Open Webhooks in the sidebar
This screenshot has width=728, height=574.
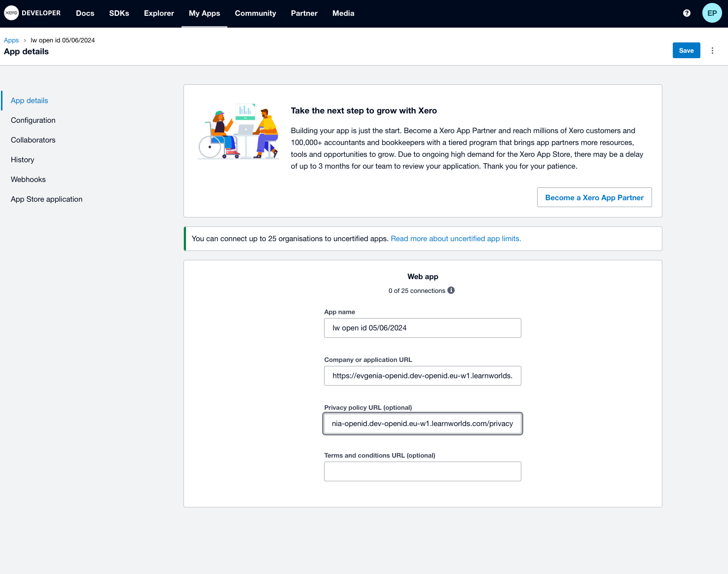[28, 179]
